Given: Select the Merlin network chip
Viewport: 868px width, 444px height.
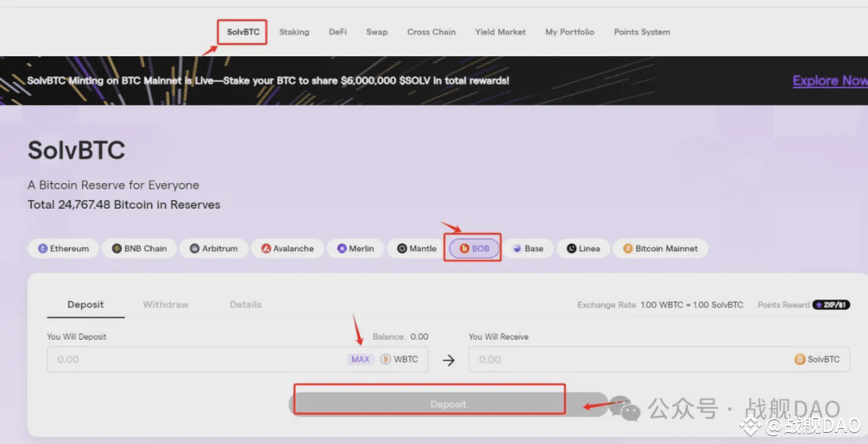Looking at the screenshot, I should (355, 249).
